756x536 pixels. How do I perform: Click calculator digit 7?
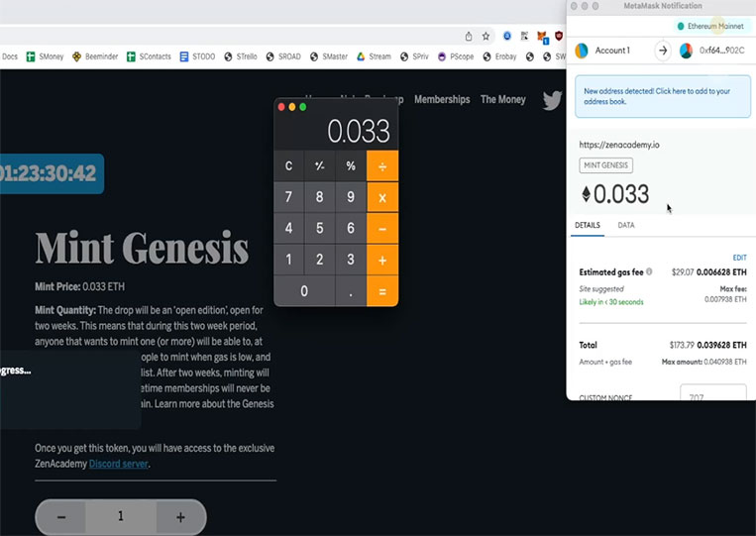pos(288,197)
